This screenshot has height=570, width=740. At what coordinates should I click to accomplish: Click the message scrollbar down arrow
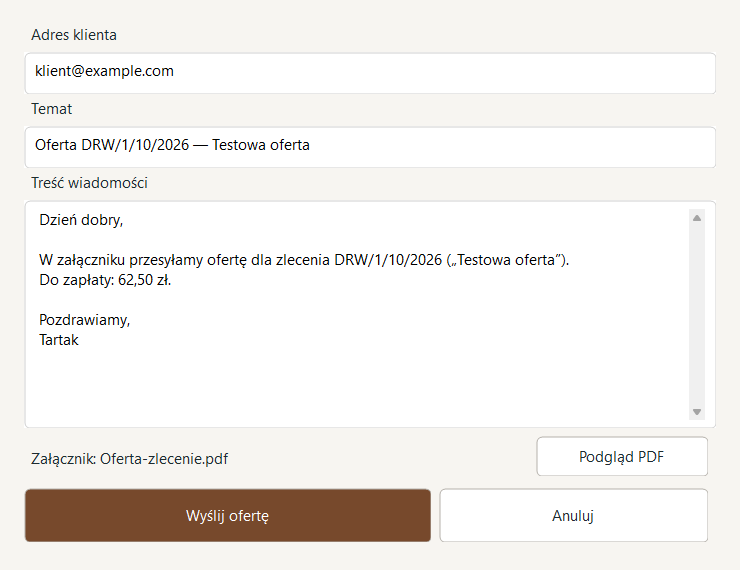tap(697, 411)
